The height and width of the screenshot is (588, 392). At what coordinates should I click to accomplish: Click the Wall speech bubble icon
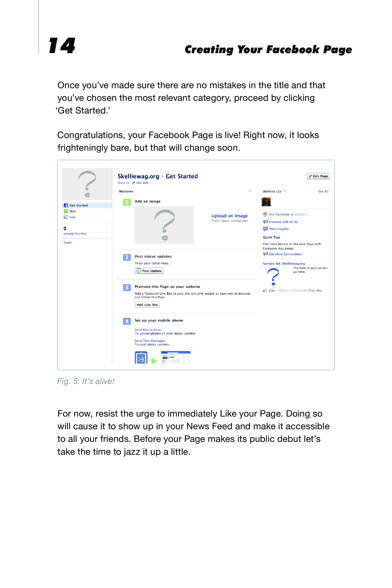(66, 211)
